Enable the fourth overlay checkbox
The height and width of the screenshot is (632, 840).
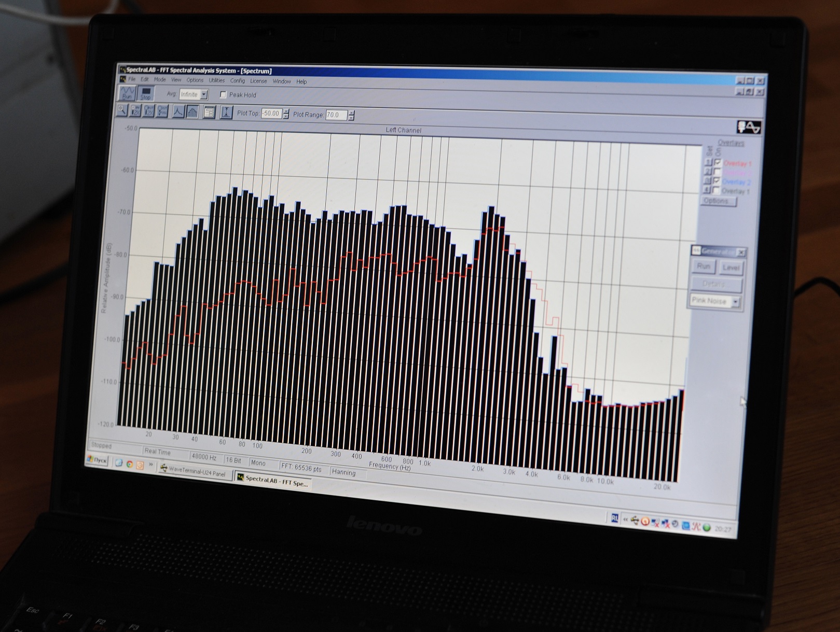click(x=717, y=191)
